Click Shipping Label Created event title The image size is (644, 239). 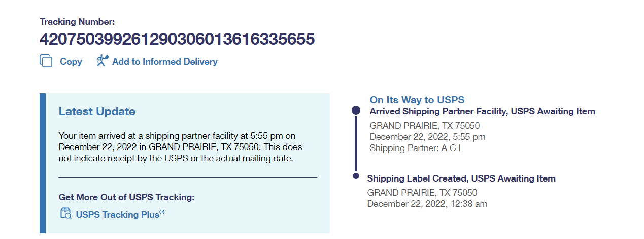coord(461,178)
